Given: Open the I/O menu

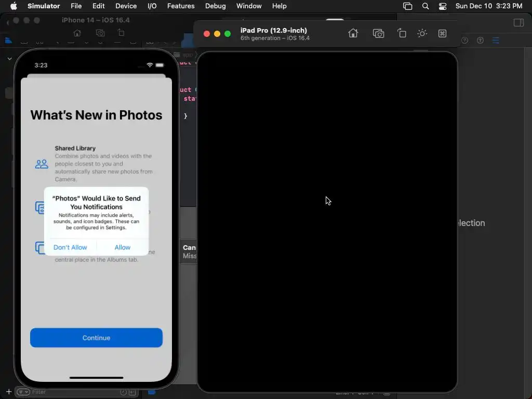Looking at the screenshot, I should (152, 6).
